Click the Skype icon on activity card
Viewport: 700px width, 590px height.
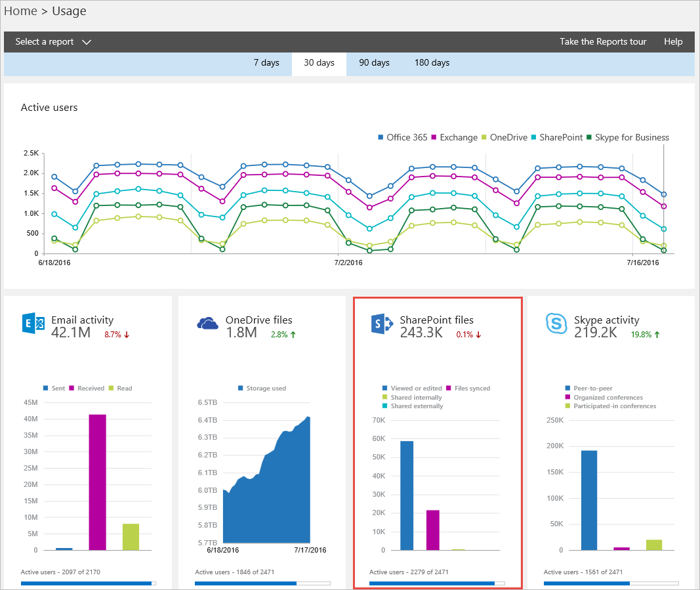(x=556, y=323)
